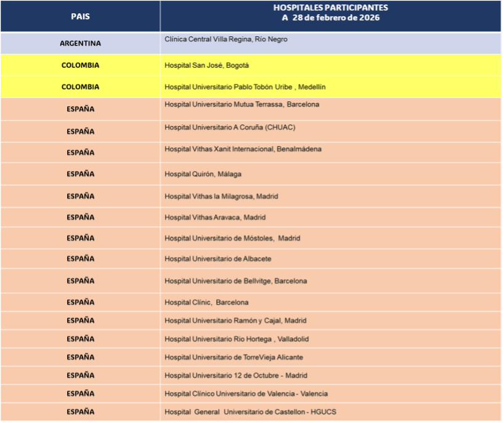Select Hospital Universitario 12 de Octubre row
Image resolution: width=504 pixels, height=423 pixels.
click(x=235, y=376)
